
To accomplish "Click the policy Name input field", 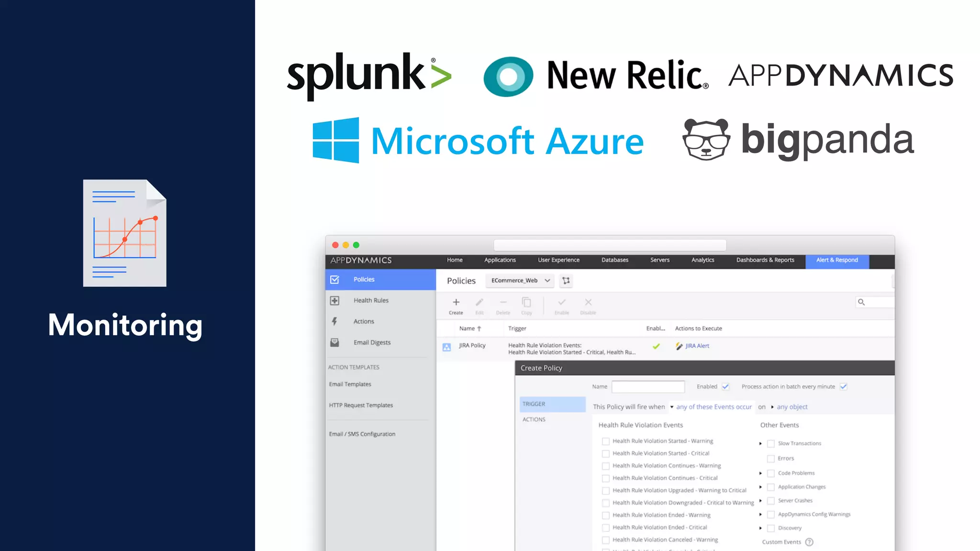I will tap(648, 386).
